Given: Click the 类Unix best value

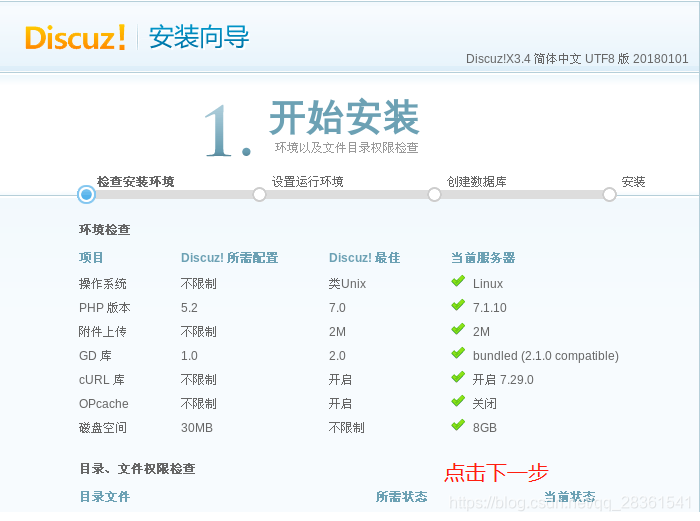Looking at the screenshot, I should point(347,283).
